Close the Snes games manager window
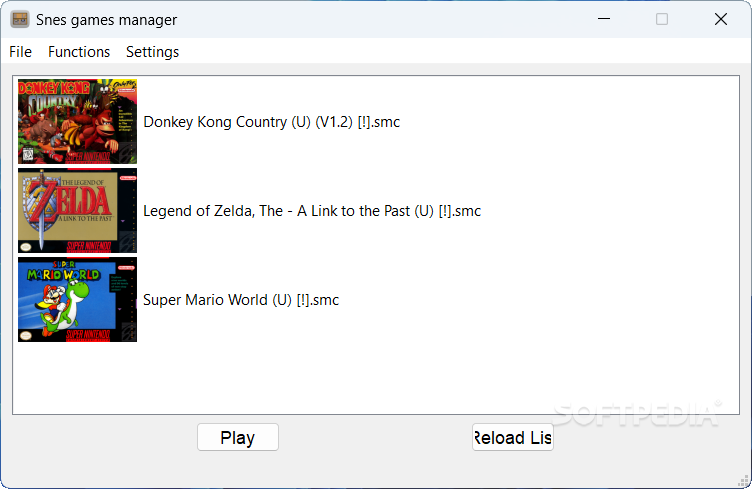752x489 pixels. click(721, 19)
